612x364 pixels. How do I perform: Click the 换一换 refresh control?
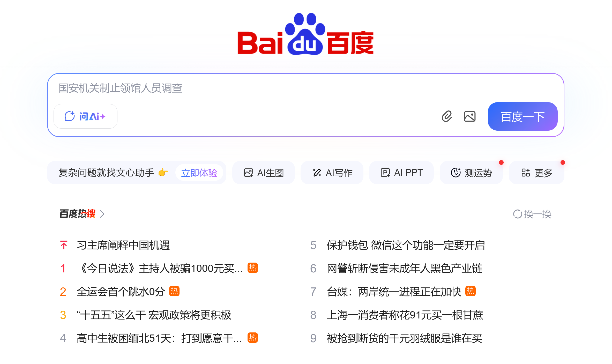(532, 214)
